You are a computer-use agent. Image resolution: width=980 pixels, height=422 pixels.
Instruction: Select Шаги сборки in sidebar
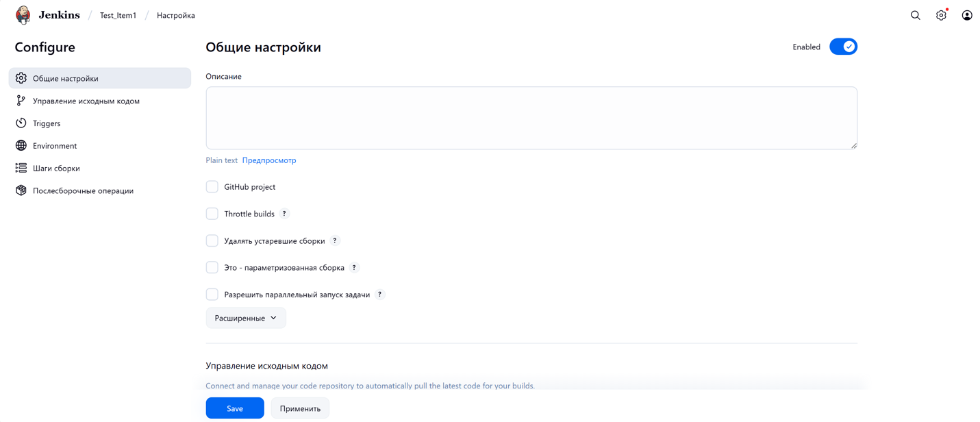pos(56,169)
